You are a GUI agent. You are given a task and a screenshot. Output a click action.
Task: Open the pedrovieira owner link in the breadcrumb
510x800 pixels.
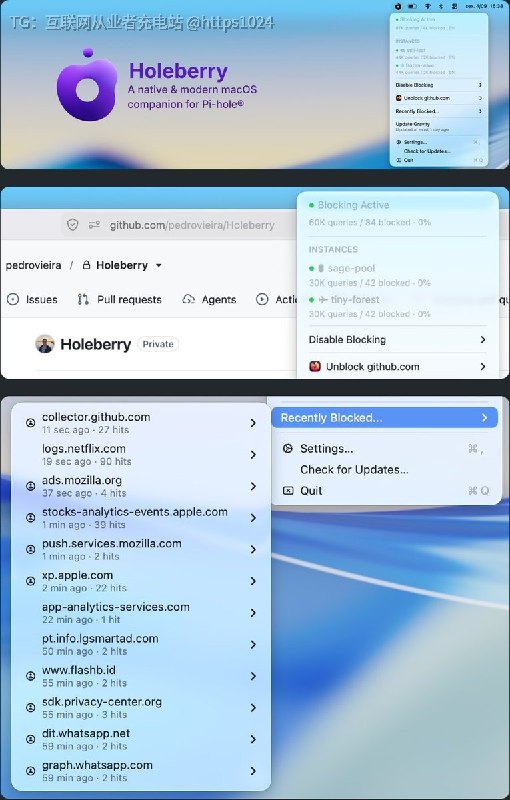point(34,265)
